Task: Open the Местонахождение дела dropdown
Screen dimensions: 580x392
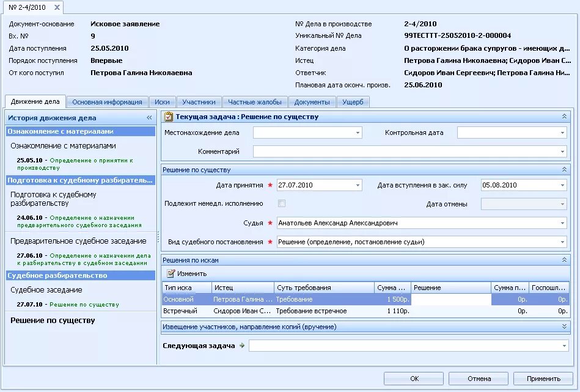Action: point(358,132)
